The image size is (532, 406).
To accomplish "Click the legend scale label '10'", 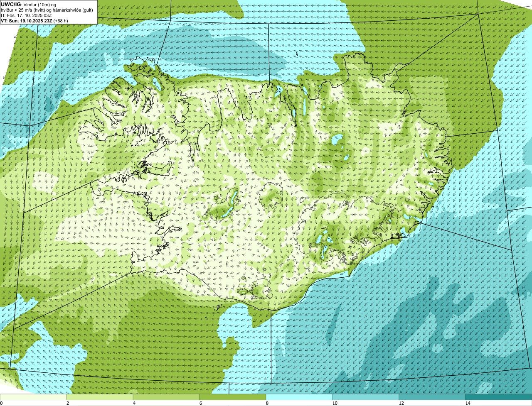I will tap(335, 403).
